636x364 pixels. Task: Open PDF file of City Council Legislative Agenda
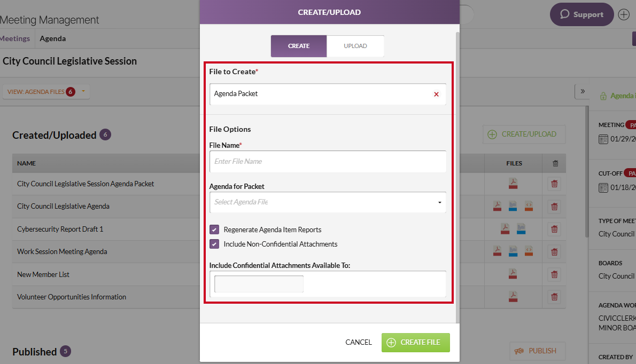point(497,206)
